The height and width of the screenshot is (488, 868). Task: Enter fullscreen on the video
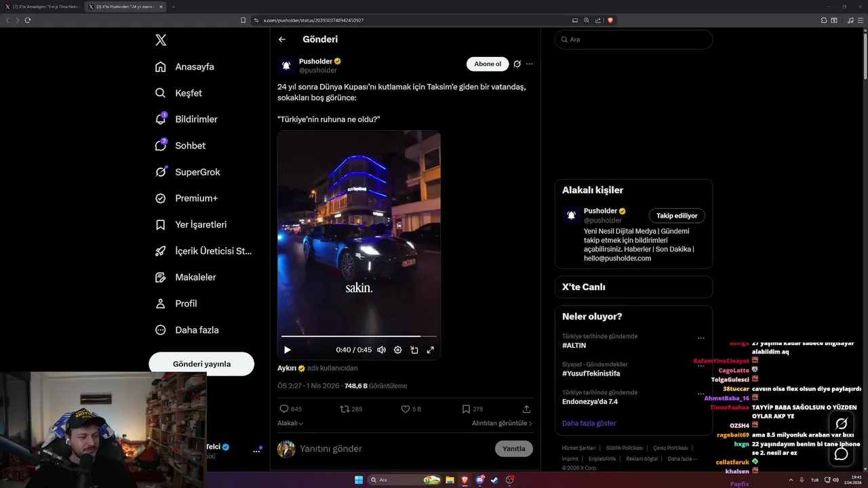(431, 350)
